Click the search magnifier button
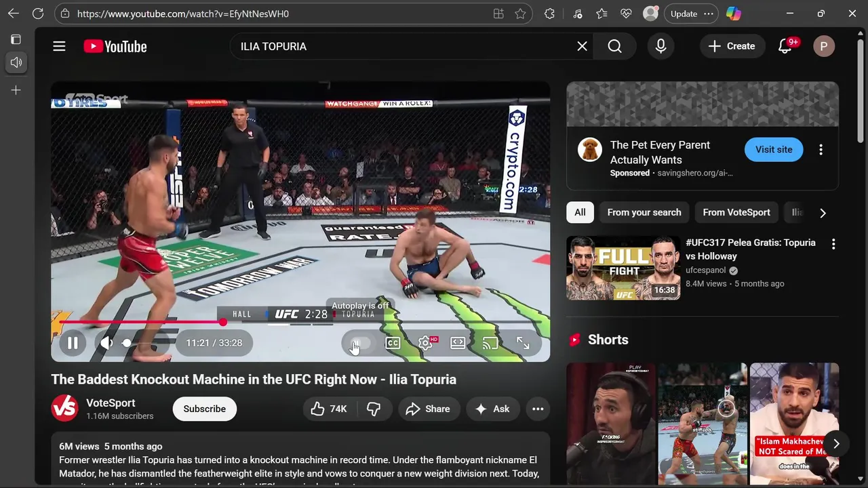This screenshot has height=488, width=868. 614,46
